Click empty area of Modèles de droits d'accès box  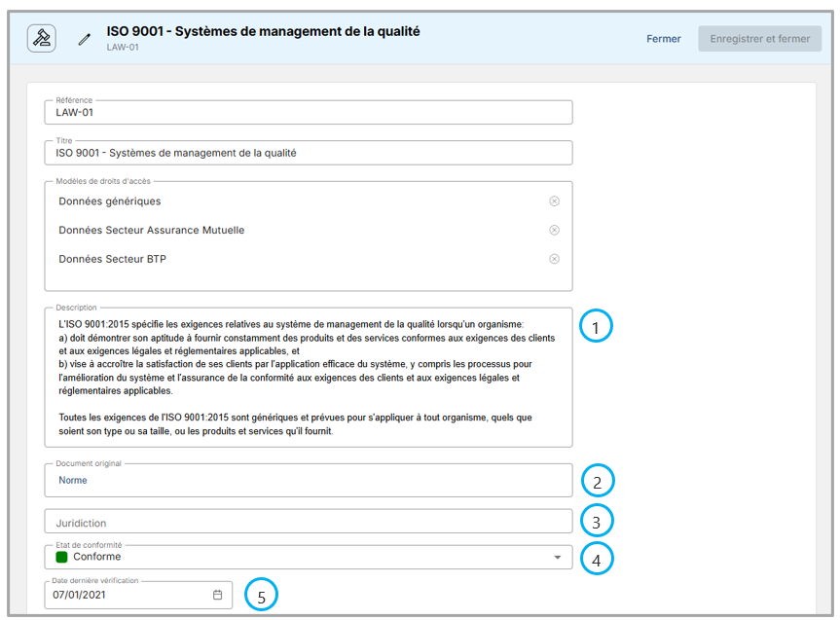308,280
